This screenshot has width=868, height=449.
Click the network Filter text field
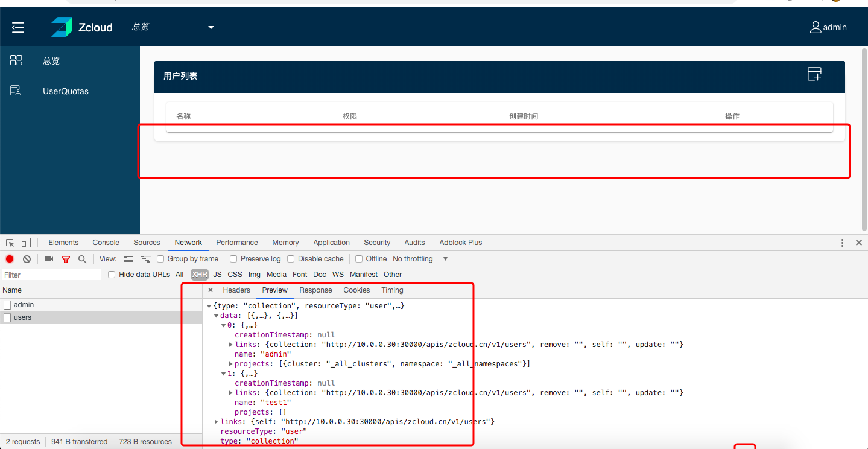[x=51, y=275]
